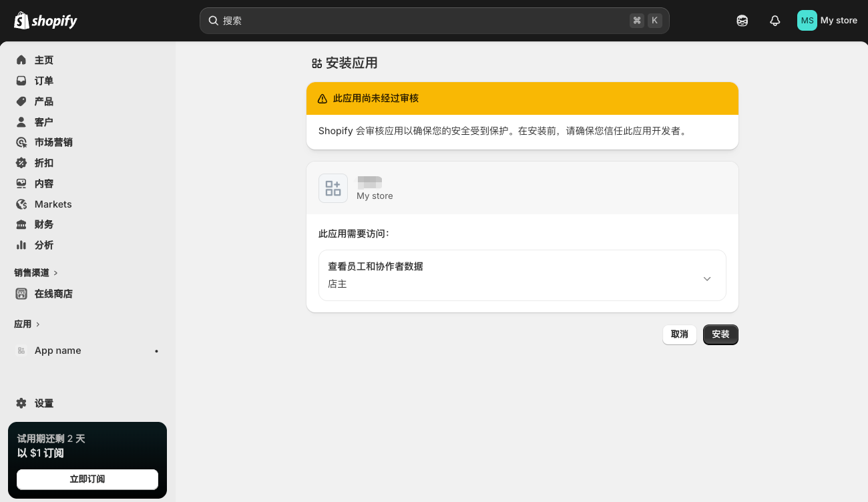This screenshot has height=502, width=868.
Task: Expand the 查看员工和协作者数据 permission dropdown
Action: pyautogui.click(x=706, y=278)
